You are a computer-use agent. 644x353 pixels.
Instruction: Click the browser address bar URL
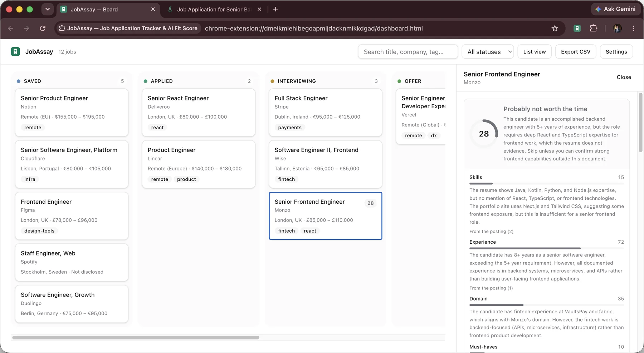tap(314, 28)
